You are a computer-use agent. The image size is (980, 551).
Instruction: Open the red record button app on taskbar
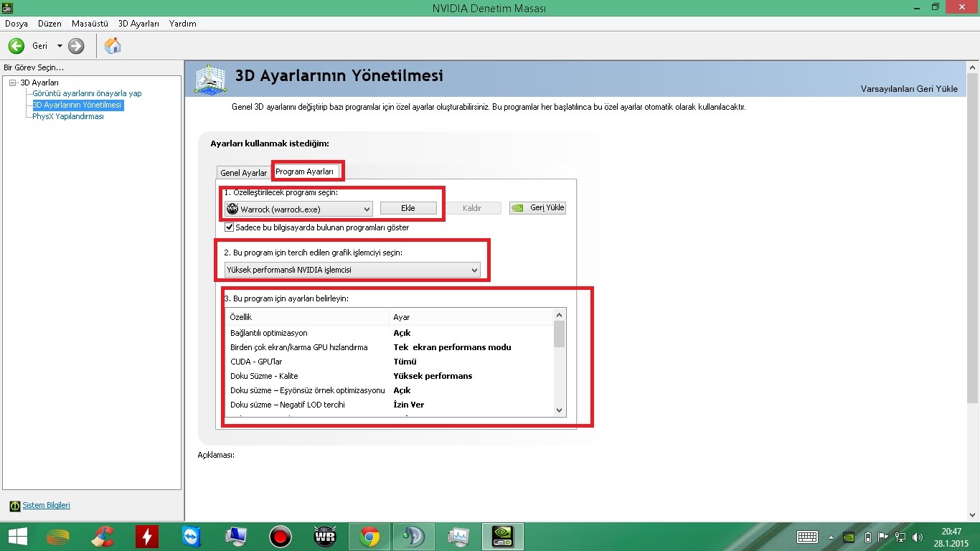point(281,537)
